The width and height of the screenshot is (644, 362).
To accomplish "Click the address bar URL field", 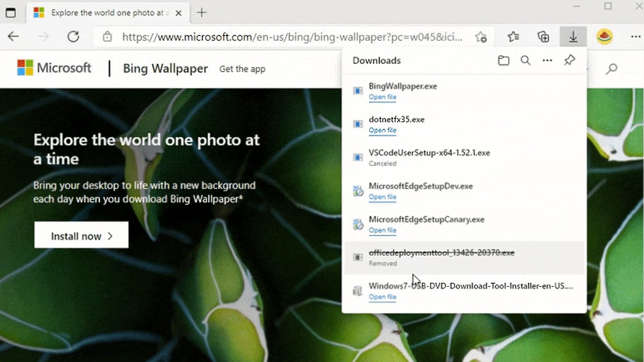I will pyautogui.click(x=268, y=37).
